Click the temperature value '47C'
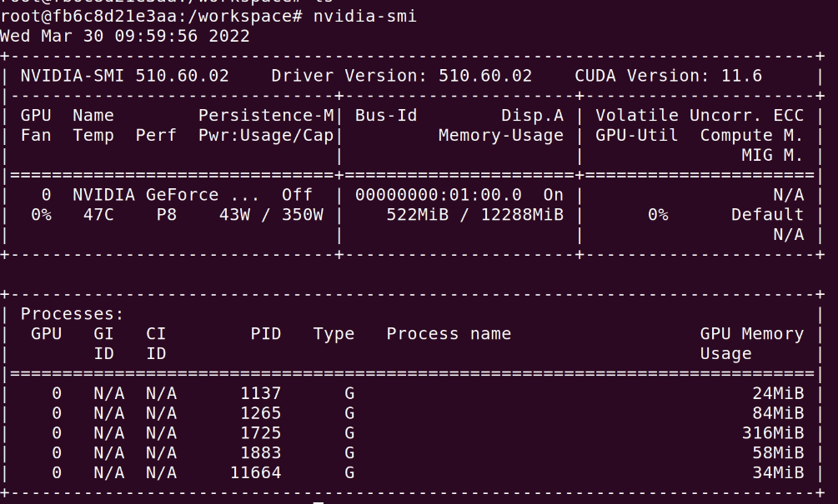The image size is (838, 504). [x=98, y=215]
